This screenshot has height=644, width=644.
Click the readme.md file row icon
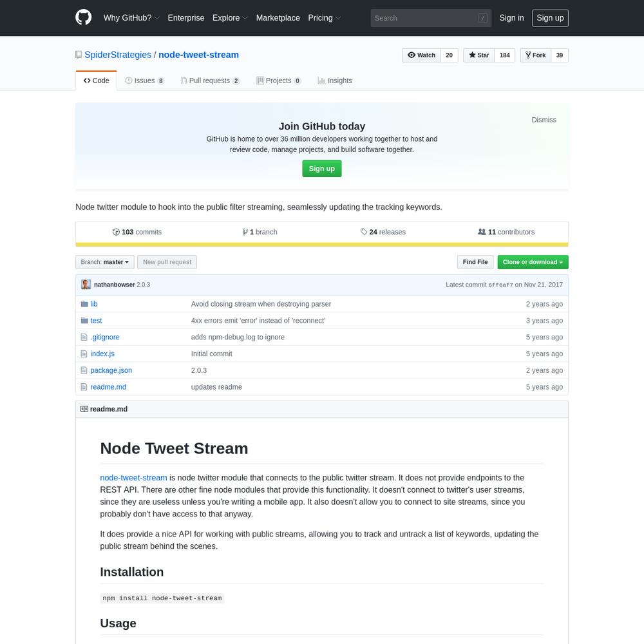(84, 387)
